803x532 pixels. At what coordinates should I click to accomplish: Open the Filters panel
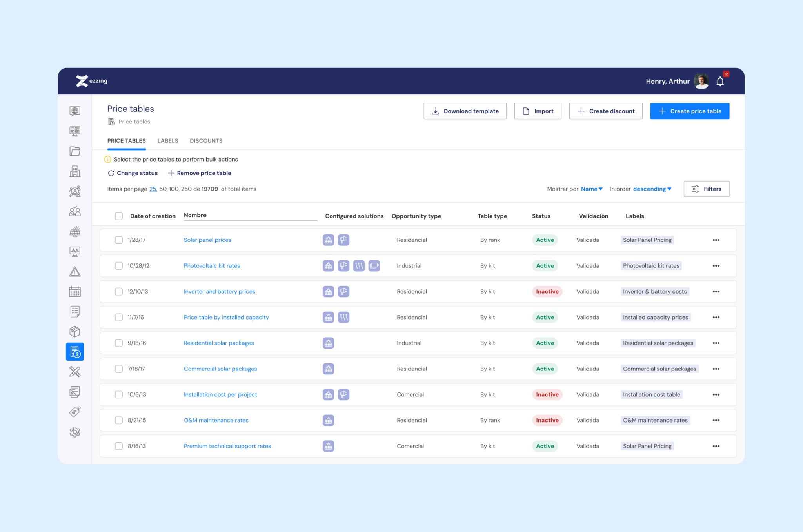[x=706, y=189]
